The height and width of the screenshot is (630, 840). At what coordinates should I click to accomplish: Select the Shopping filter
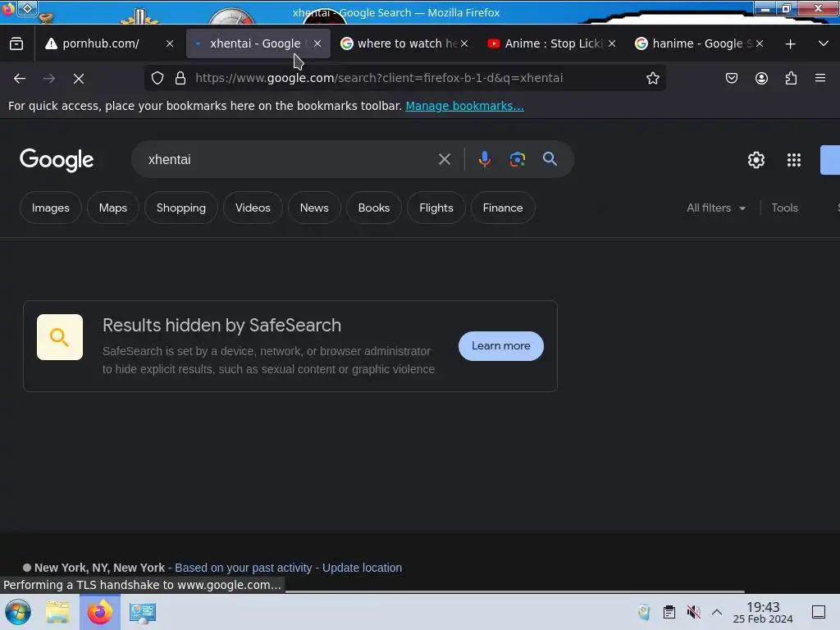(181, 208)
